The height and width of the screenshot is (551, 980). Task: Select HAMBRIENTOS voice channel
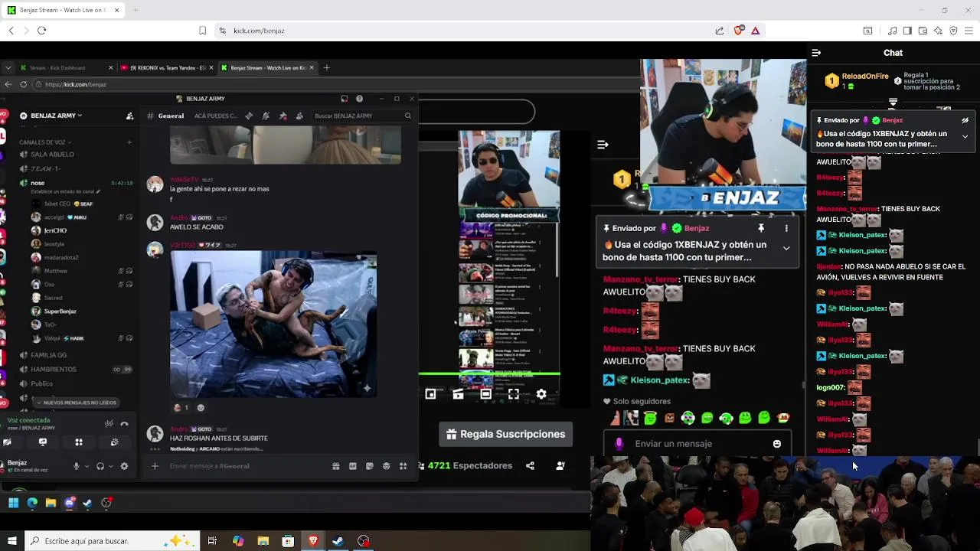(x=54, y=369)
